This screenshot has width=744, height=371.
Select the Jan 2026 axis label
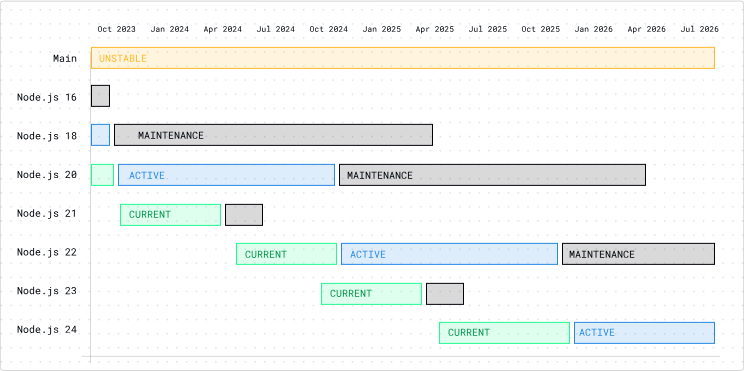click(x=594, y=29)
